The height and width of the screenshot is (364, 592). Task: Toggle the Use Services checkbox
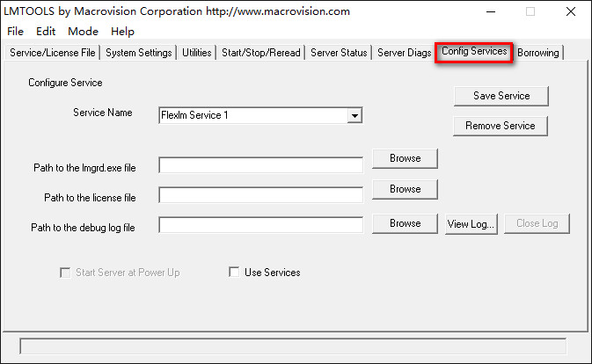pos(234,272)
